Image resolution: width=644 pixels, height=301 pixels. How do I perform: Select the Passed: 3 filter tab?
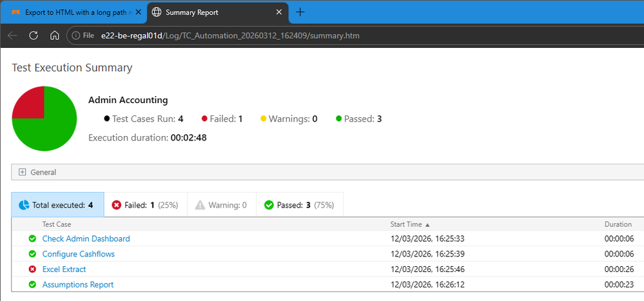click(x=299, y=206)
